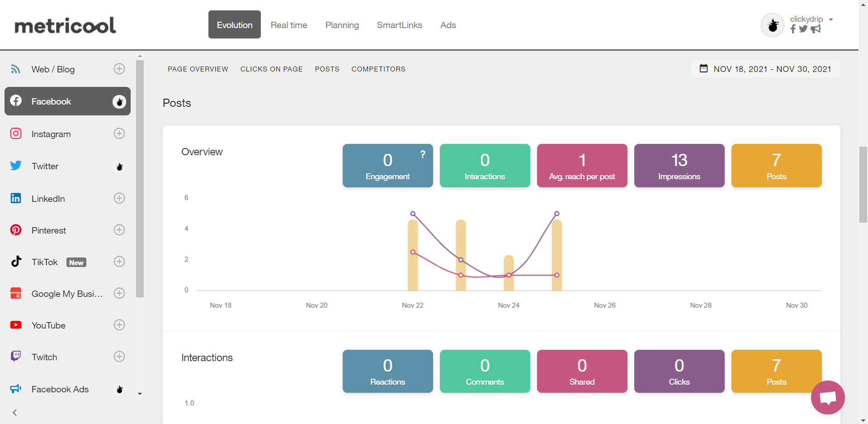Click the sidebar scroll down arrow
Screen dimensions: 868x424
(x=140, y=394)
